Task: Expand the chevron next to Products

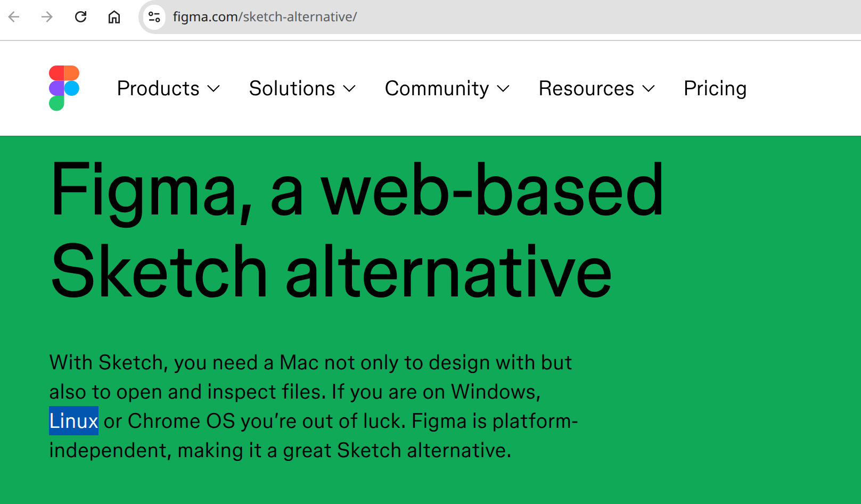Action: coord(214,89)
